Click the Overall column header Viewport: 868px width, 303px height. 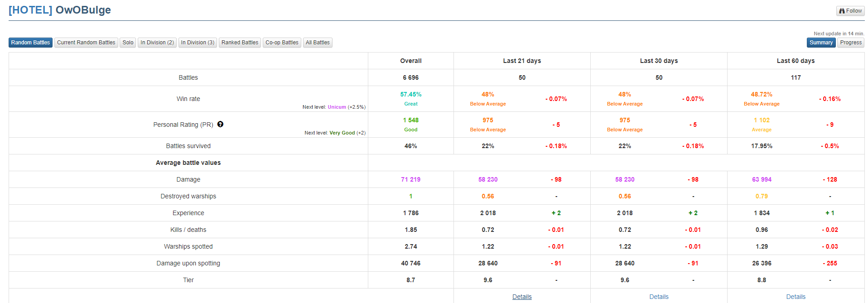click(x=411, y=61)
